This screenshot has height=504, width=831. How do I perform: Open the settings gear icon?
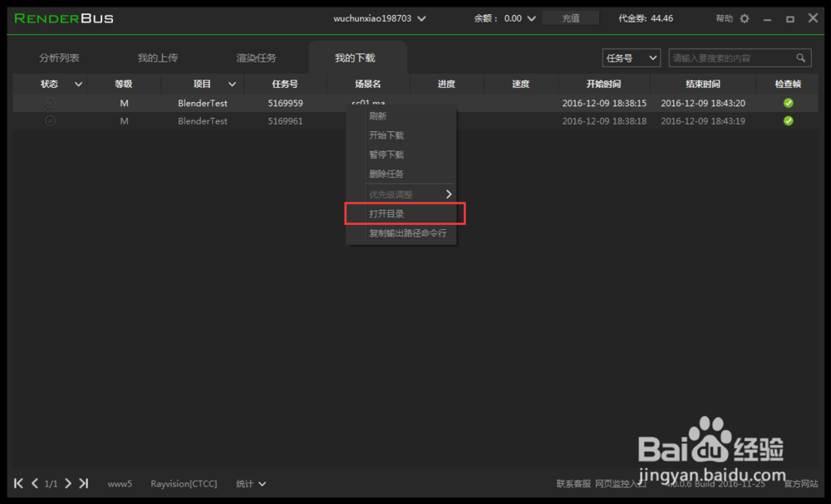[745, 18]
